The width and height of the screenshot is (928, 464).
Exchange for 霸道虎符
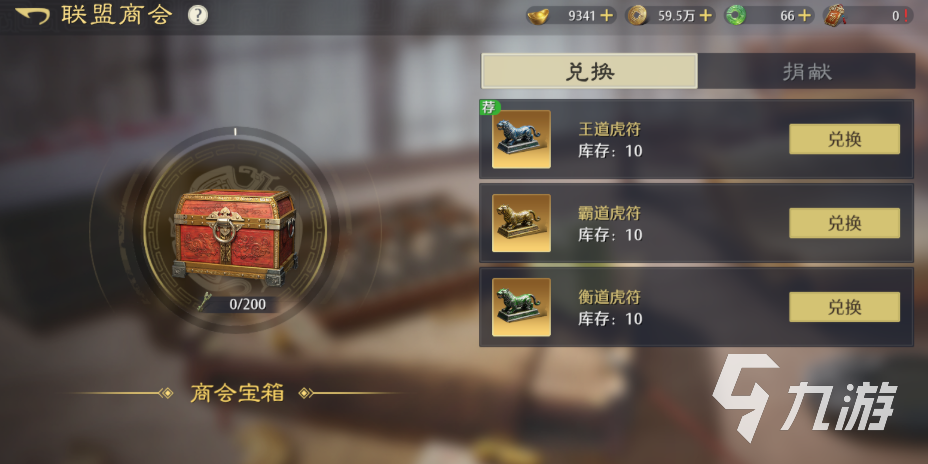845,223
